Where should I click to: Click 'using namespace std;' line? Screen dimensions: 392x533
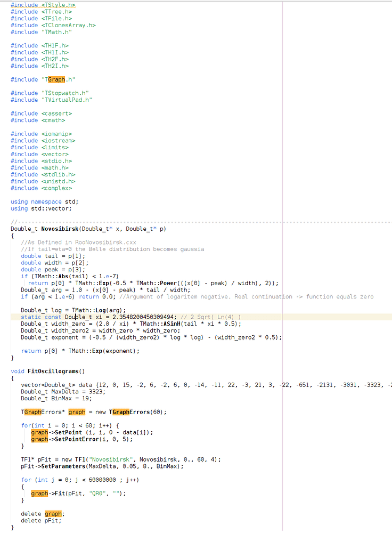coord(45,202)
